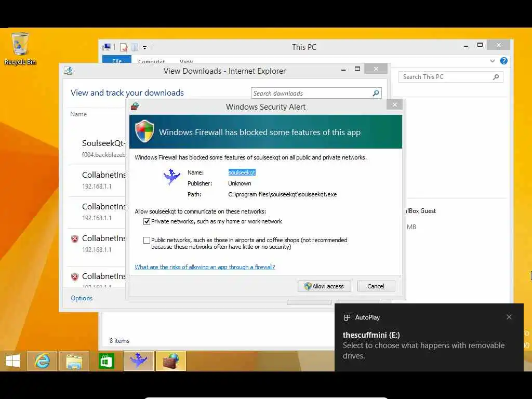The width and height of the screenshot is (532, 399).
Task: Check the Public networks checkbox
Action: point(147,240)
